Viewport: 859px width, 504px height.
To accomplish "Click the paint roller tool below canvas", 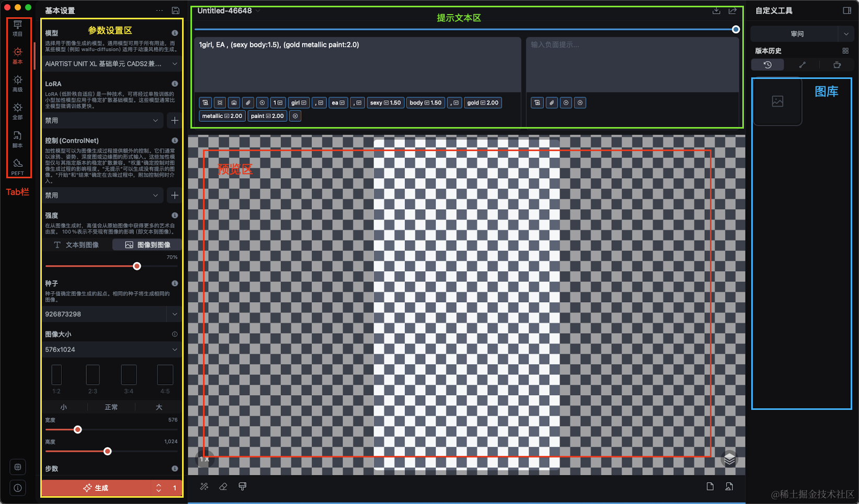I will 242,486.
